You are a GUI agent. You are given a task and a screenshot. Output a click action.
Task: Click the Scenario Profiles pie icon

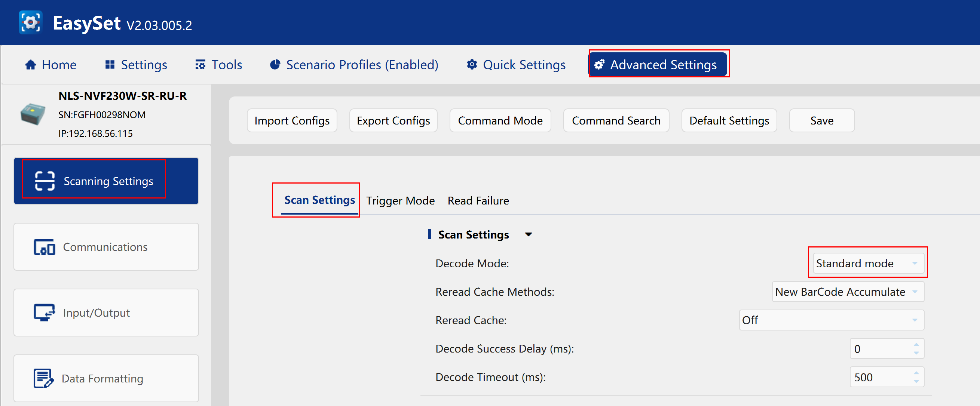click(x=275, y=65)
